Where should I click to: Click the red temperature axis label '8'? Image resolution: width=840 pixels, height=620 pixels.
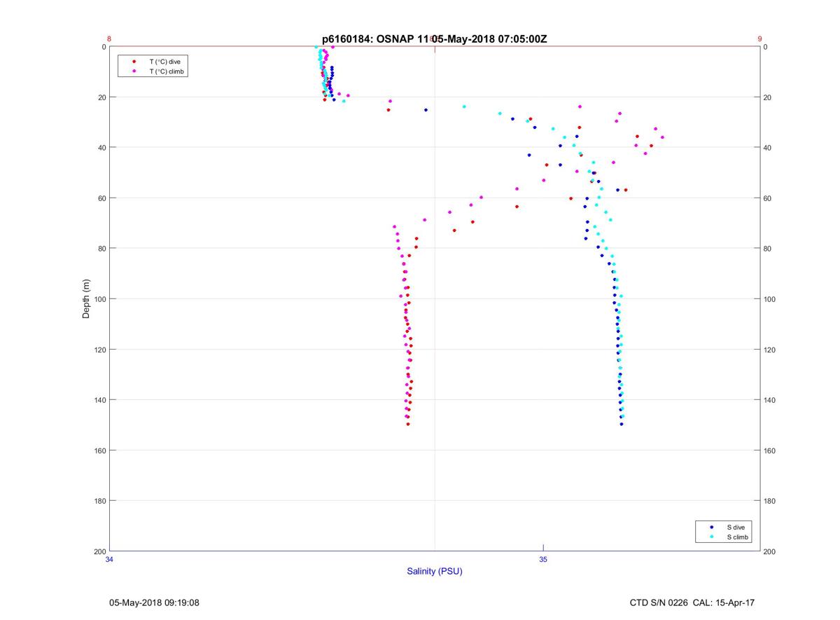[109, 39]
